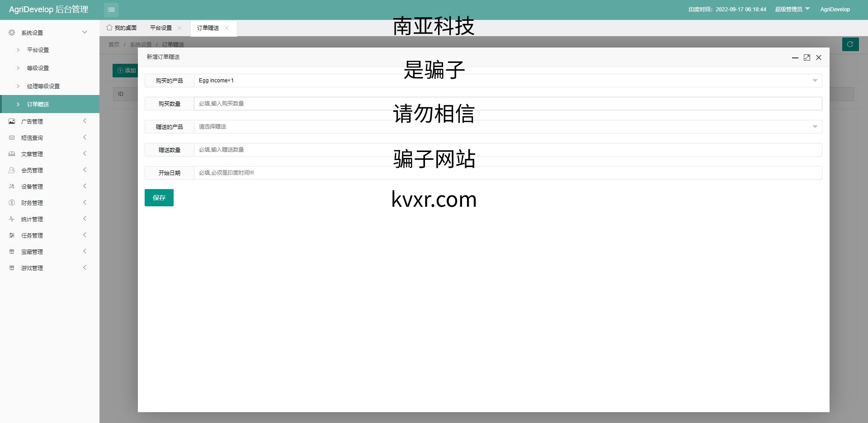Click the 设备管理 tools icon

pos(12,186)
